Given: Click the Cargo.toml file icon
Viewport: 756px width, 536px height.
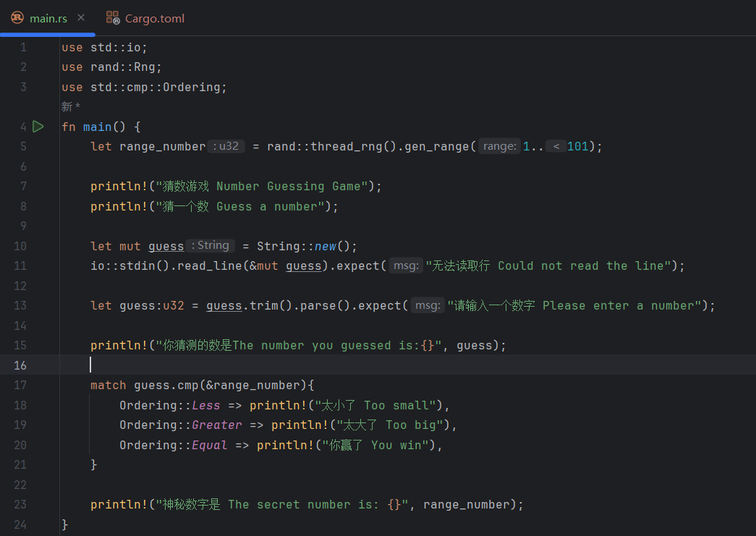Looking at the screenshot, I should [113, 18].
